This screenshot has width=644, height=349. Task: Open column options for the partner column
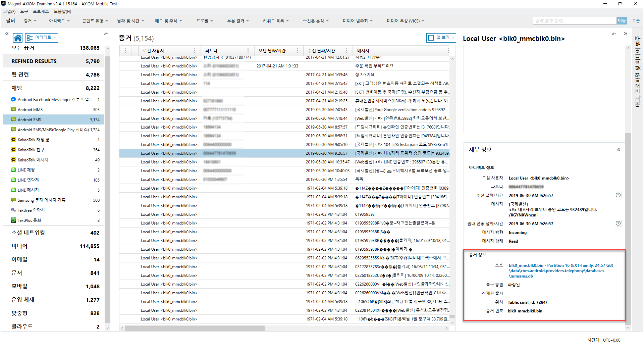click(248, 51)
